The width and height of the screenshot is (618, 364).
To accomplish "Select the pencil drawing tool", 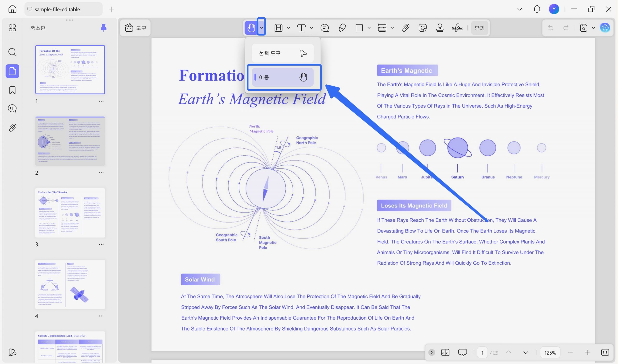I will (x=342, y=28).
